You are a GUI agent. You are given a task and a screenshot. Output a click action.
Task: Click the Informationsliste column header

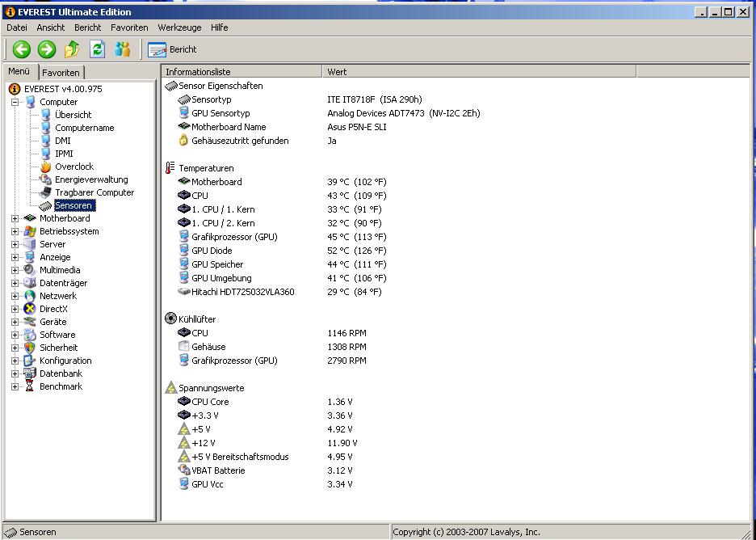pos(241,72)
